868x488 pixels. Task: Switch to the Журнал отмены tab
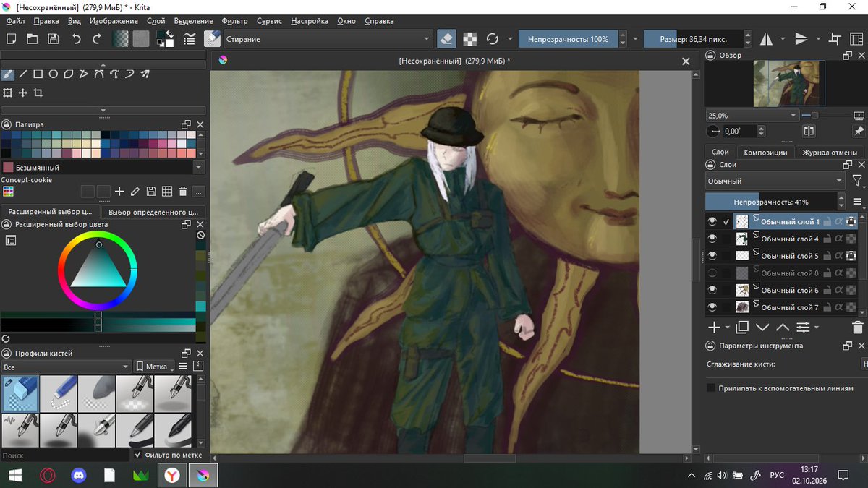click(830, 153)
